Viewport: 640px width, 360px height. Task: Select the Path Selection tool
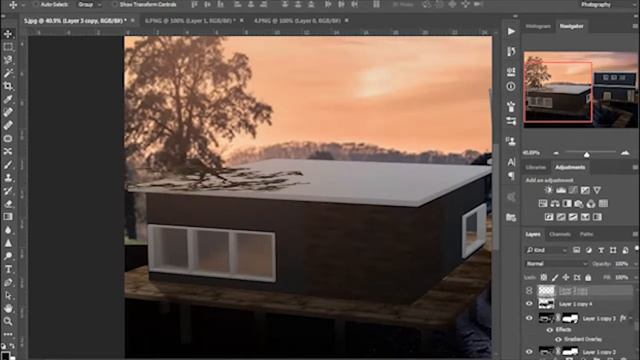tap(8, 295)
